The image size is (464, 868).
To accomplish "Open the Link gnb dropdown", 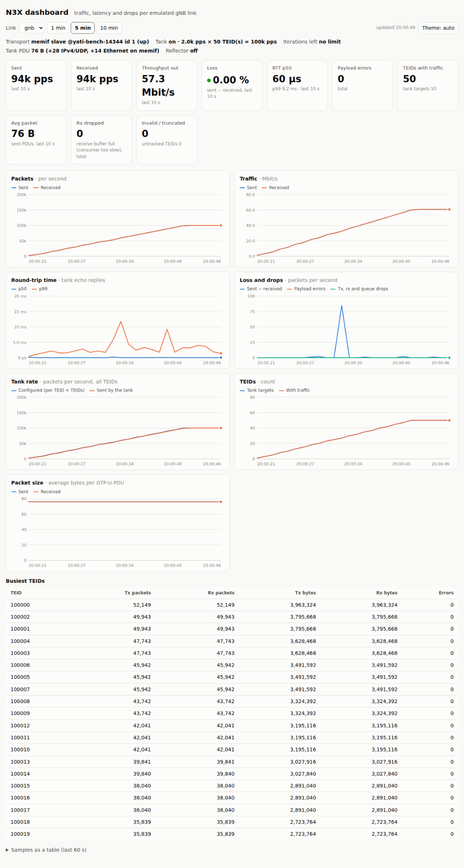I will pyautogui.click(x=32, y=28).
